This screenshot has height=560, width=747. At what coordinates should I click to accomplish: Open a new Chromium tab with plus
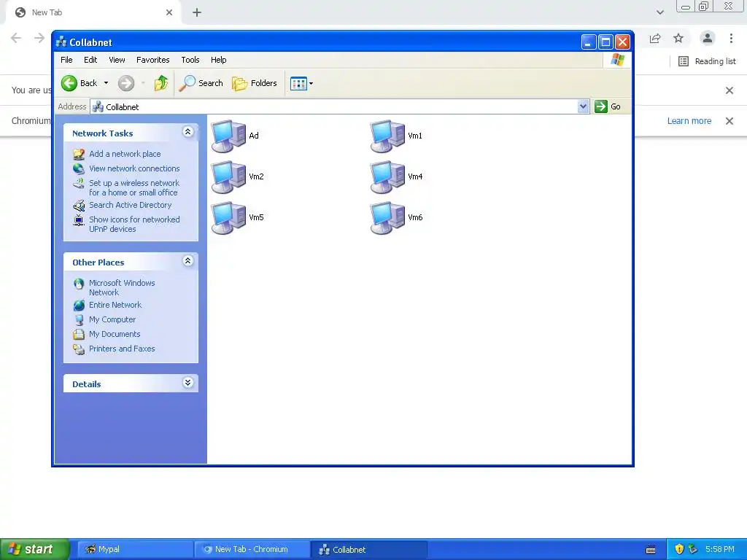(197, 12)
